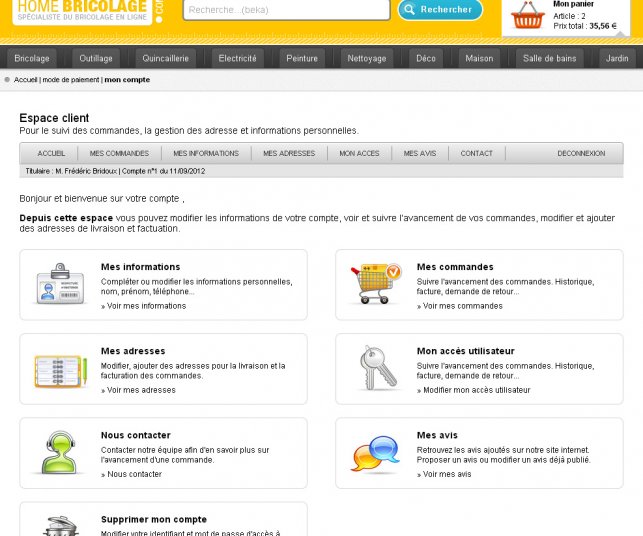Screen dimensions: 643x536
Task: Click the shopping cart icon for Mes commandes
Action: tap(376, 284)
